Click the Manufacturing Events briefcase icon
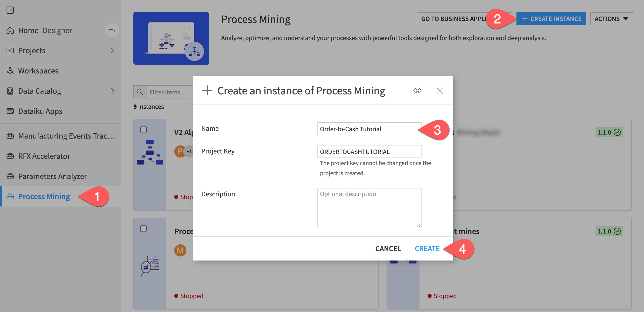Screen dimensions: 644x312 coord(10,136)
